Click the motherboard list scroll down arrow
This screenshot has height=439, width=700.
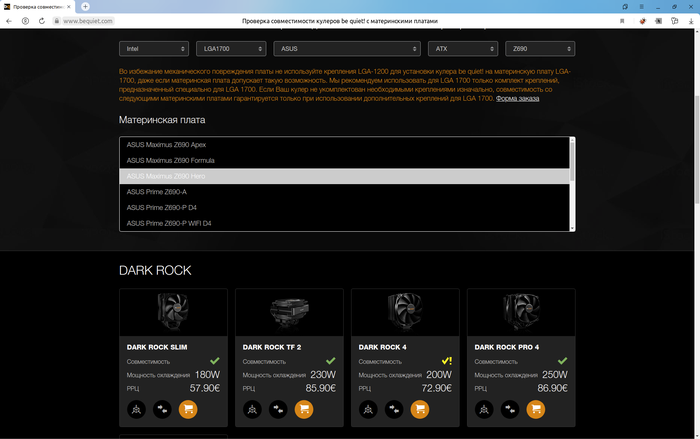pos(572,228)
